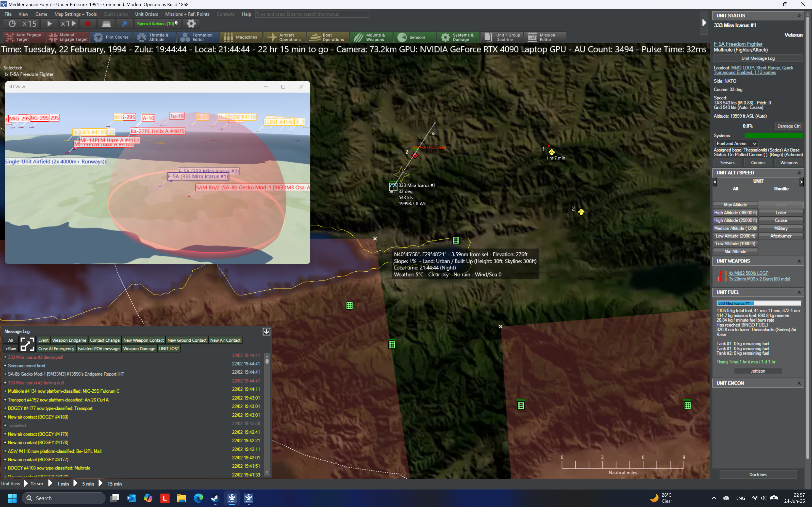Toggle the New Weapon Contact filter
The width and height of the screenshot is (812, 507).
(144, 340)
